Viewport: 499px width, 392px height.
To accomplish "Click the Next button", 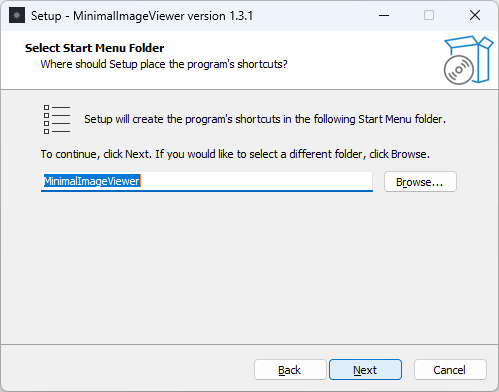I will pyautogui.click(x=365, y=370).
